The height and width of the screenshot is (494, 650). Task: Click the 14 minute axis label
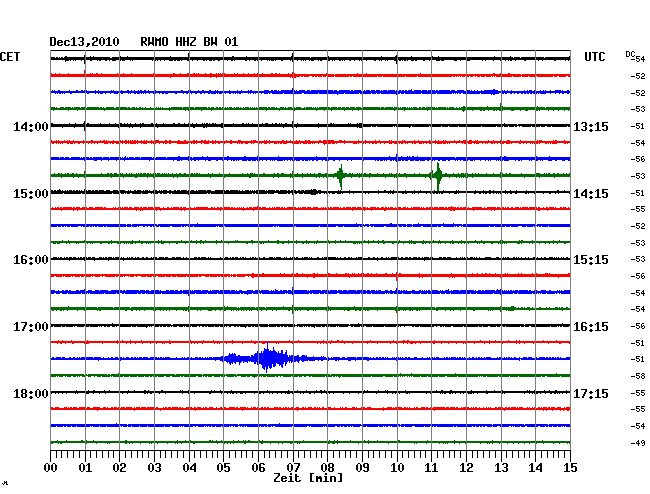(536, 468)
